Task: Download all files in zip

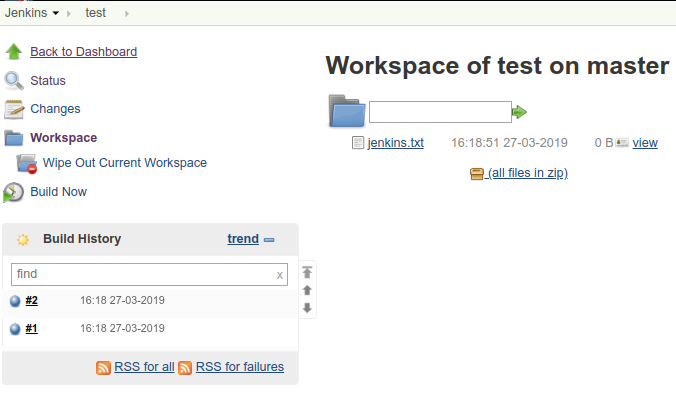Action: [528, 173]
